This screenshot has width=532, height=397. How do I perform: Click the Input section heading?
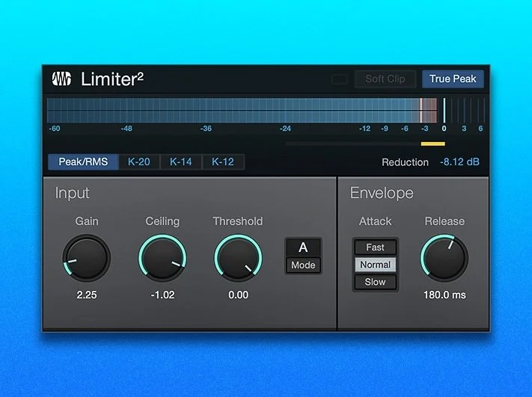pyautogui.click(x=72, y=193)
